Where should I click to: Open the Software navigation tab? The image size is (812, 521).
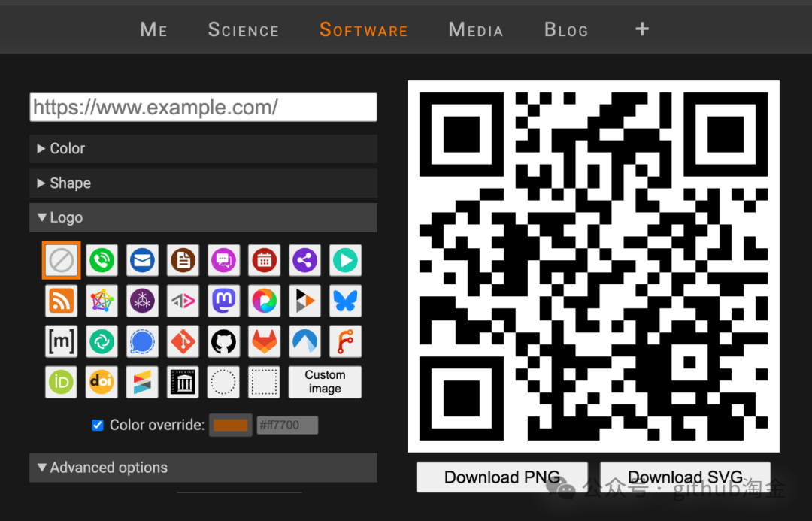364,29
